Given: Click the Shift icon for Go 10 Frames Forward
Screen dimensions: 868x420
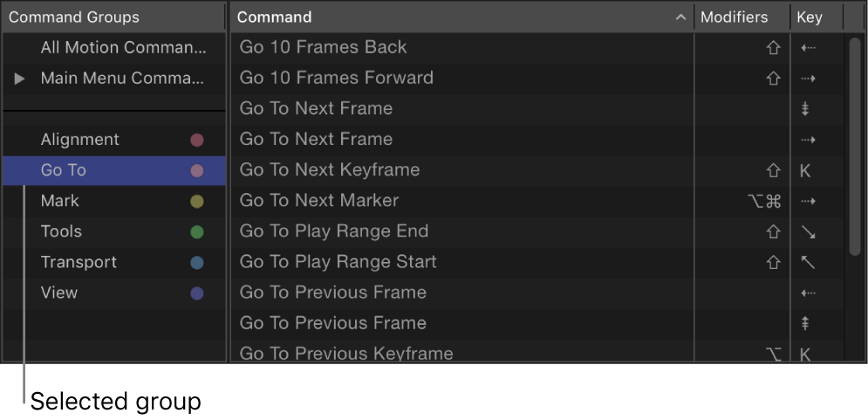Looking at the screenshot, I should [x=772, y=79].
